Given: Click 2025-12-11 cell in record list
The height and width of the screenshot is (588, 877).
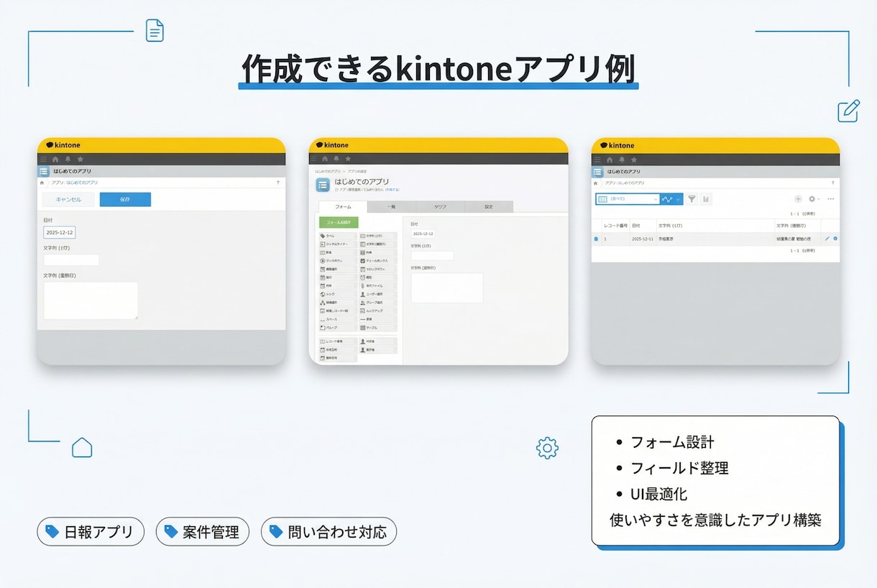Looking at the screenshot, I should (x=643, y=239).
